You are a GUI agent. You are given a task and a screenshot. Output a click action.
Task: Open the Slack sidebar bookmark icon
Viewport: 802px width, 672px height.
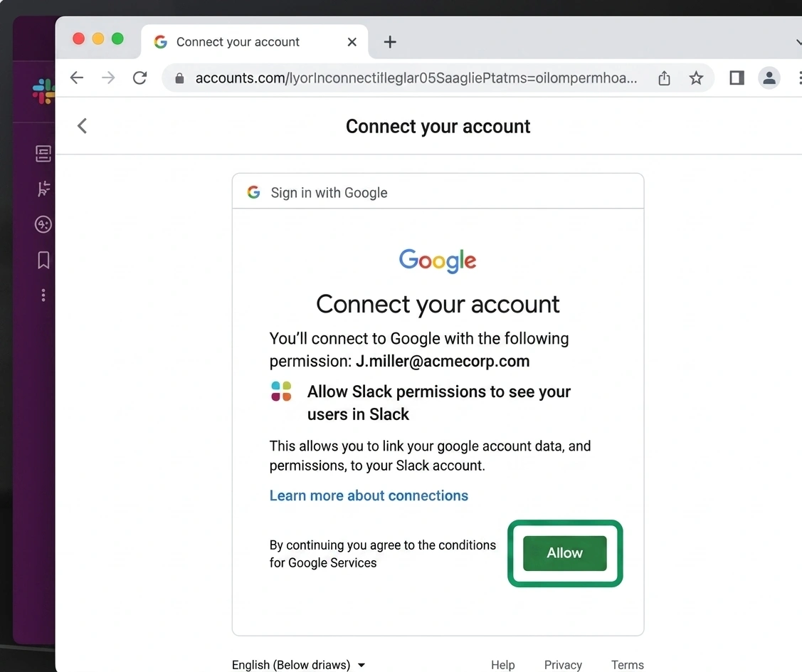pos(43,260)
